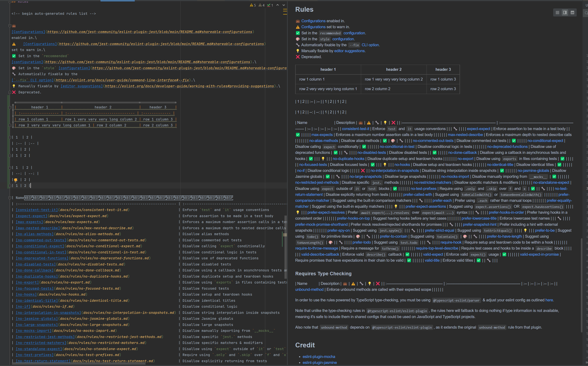The image size is (588, 366).
Task: Open the 'CLI option' link in the preview
Action: click(x=370, y=45)
